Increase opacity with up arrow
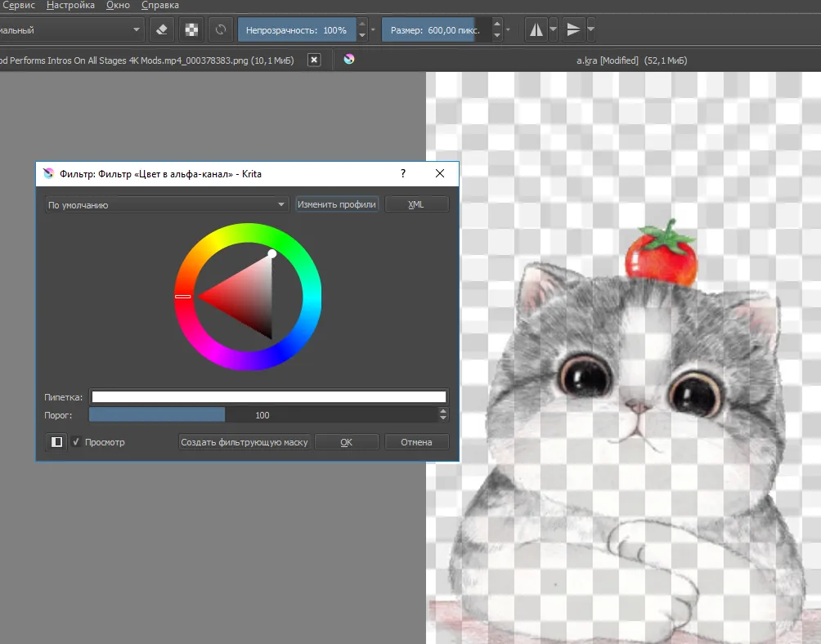821x644 pixels. (x=361, y=24)
